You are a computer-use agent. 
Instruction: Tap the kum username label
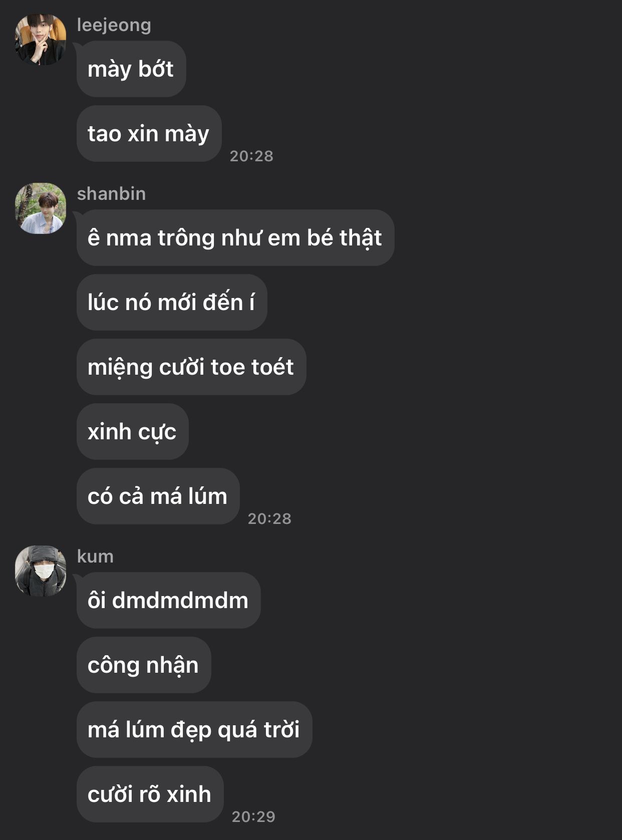point(95,556)
